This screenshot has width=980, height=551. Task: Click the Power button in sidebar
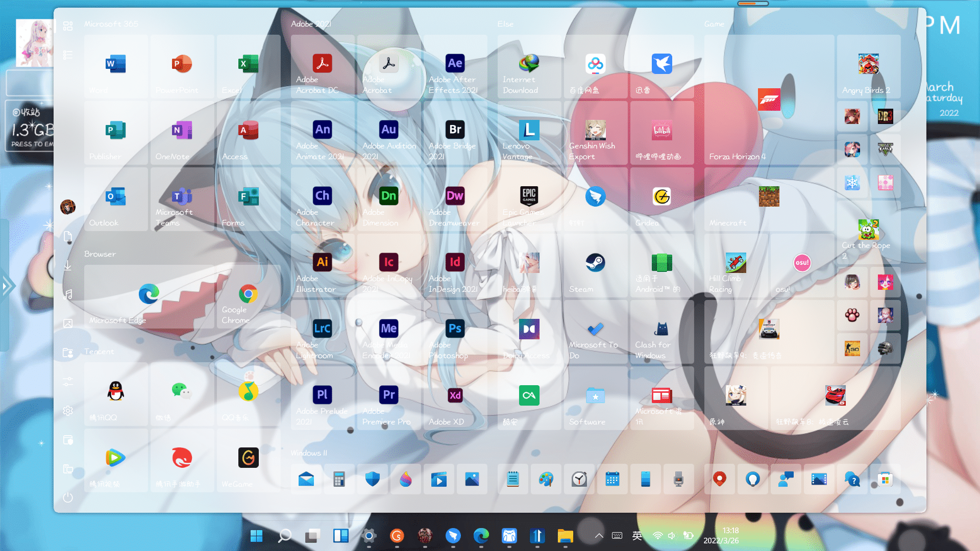(68, 497)
